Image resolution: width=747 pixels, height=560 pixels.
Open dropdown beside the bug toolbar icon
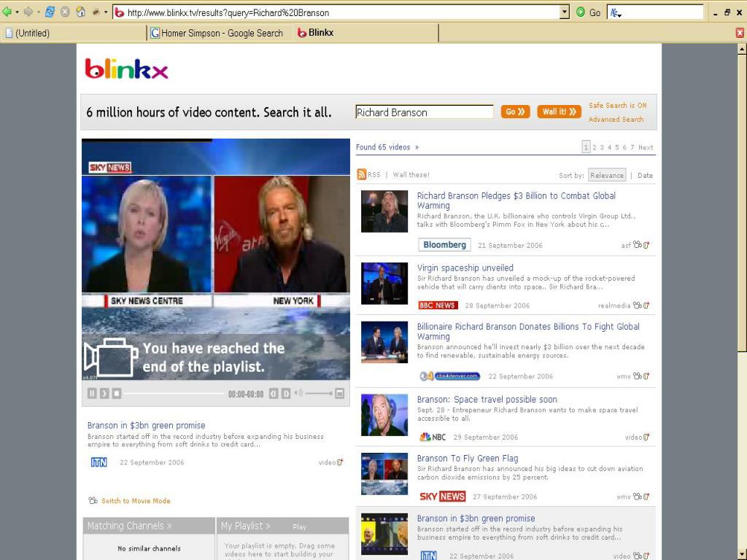[x=106, y=12]
